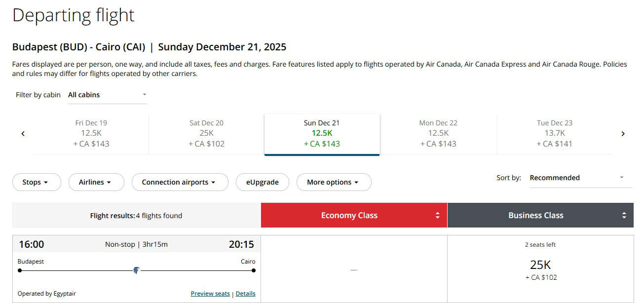Open the More options dropdown

click(x=334, y=182)
